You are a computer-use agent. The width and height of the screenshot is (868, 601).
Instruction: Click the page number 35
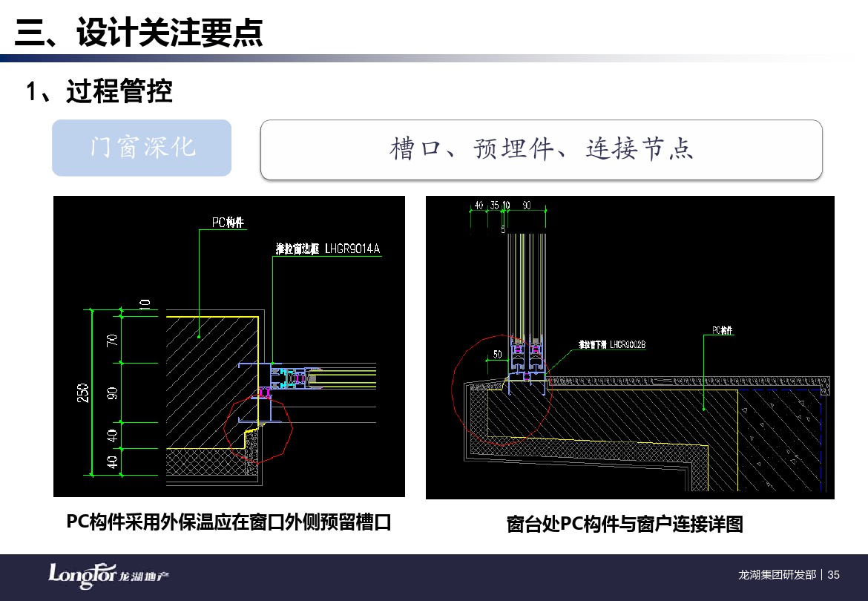click(x=834, y=575)
